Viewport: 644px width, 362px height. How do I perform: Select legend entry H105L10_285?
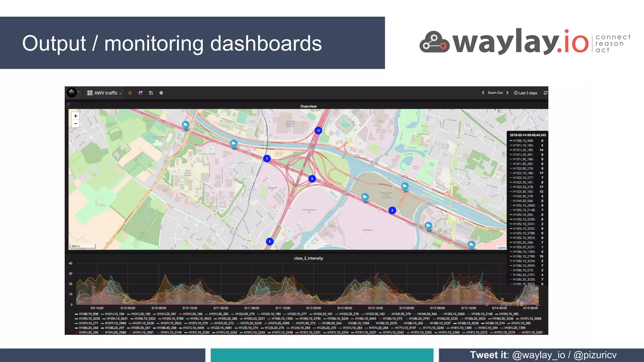click(x=507, y=314)
